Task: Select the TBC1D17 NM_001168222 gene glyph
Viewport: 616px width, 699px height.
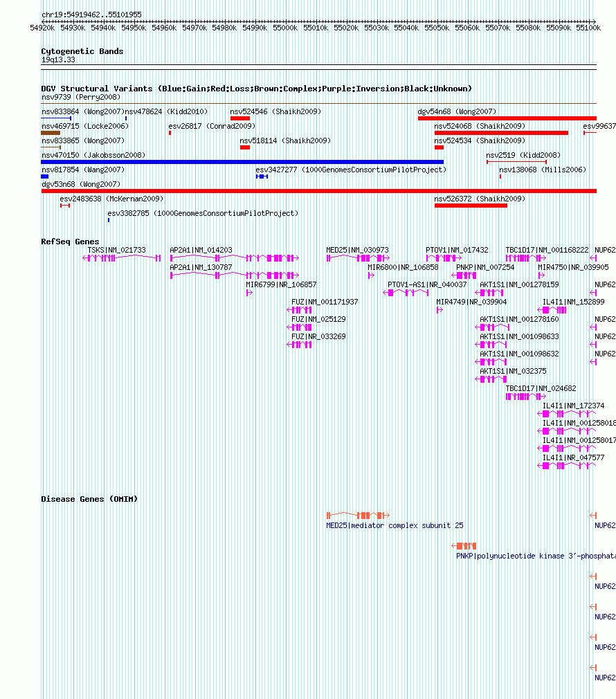Action: 526,258
